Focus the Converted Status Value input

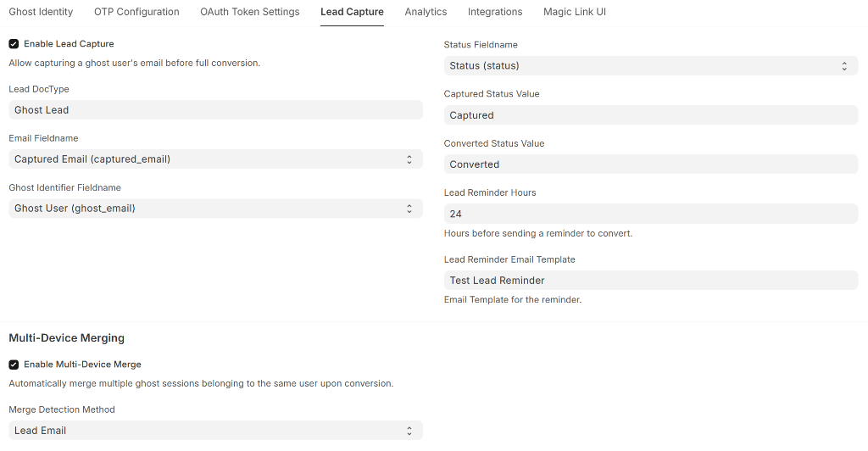pos(651,164)
